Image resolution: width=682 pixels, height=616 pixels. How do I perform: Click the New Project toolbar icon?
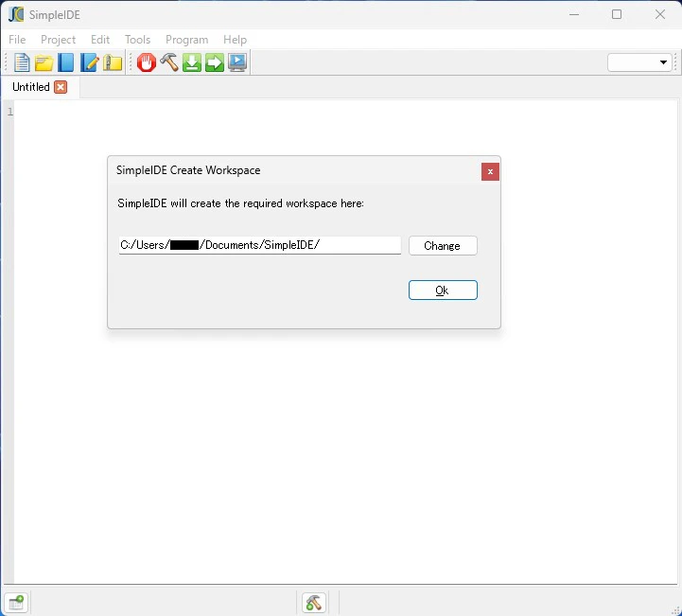[x=22, y=62]
